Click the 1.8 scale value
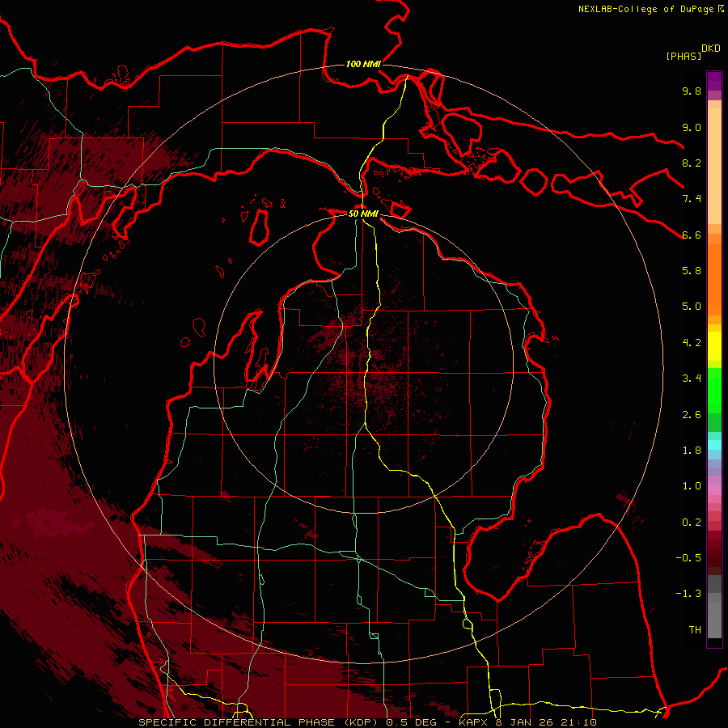Screen dimensions: 728x728 692,451
